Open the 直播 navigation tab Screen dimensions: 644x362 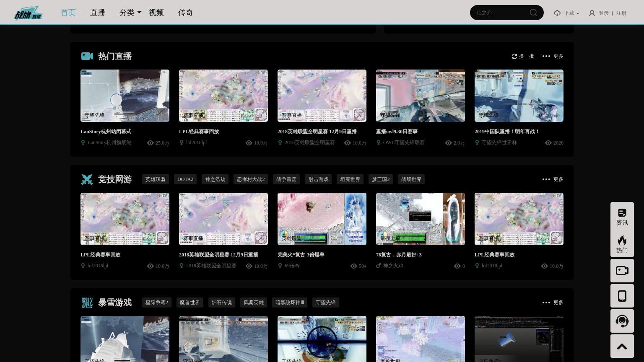click(x=97, y=13)
